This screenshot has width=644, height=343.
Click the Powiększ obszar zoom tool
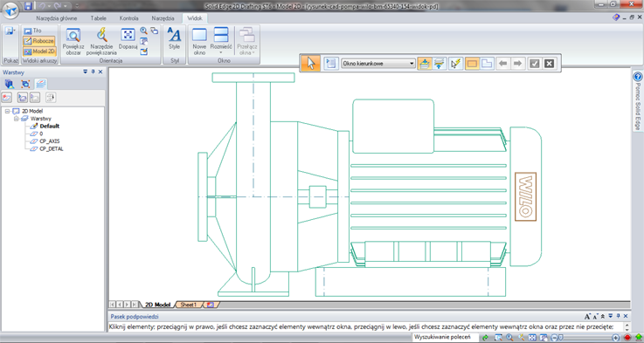(73, 41)
